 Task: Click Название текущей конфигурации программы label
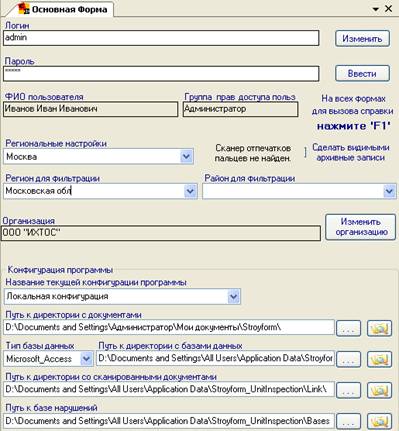click(x=96, y=282)
